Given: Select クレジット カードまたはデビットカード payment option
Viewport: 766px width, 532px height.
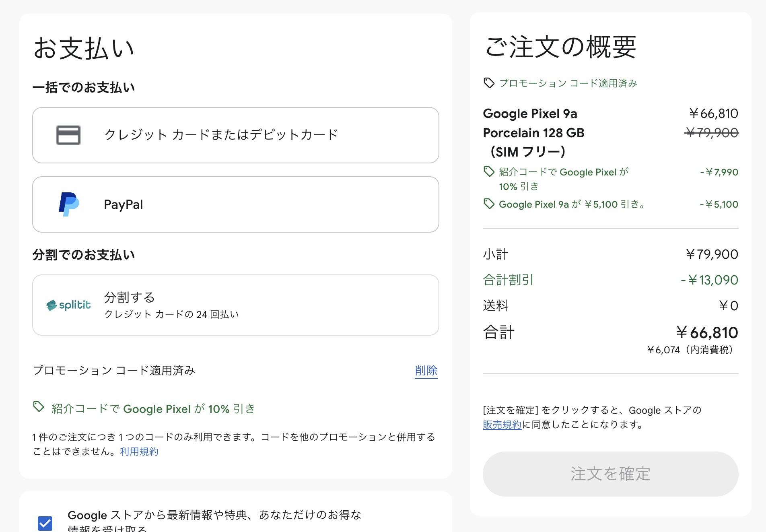Looking at the screenshot, I should [236, 135].
